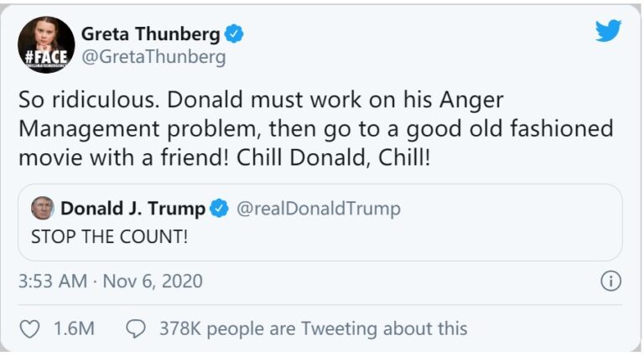The image size is (644, 361).
Task: Open the quoted "STOP THE COUNT!" text
Action: 109,235
